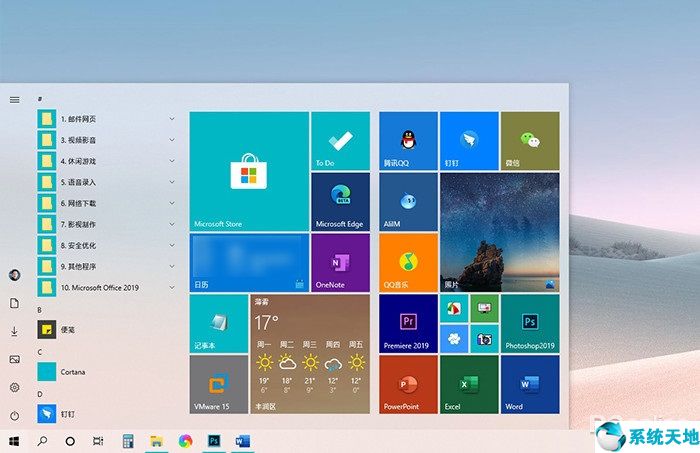Launch Microsoft Edge Beta tile
The width and height of the screenshot is (700, 453).
coord(341,202)
